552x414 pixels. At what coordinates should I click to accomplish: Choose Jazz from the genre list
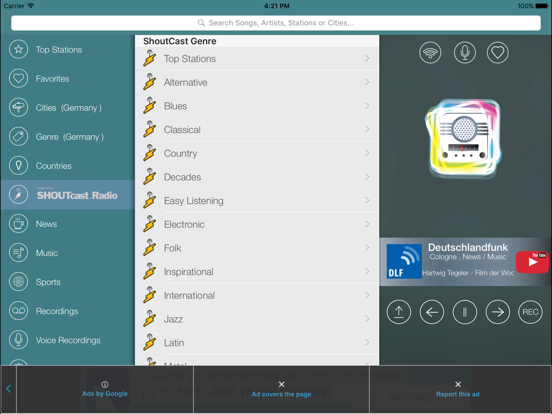[257, 319]
